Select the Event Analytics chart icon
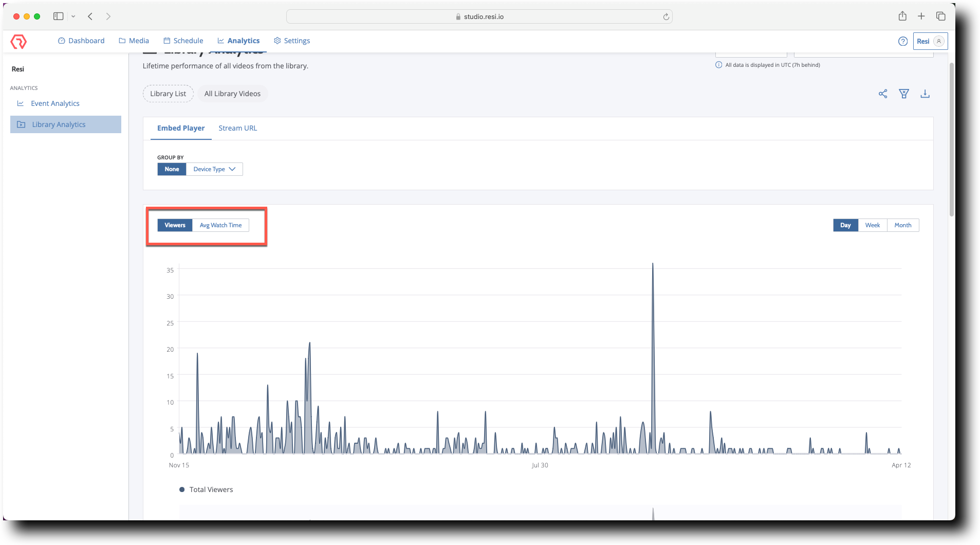Viewport: 980px width, 545px height. (20, 103)
